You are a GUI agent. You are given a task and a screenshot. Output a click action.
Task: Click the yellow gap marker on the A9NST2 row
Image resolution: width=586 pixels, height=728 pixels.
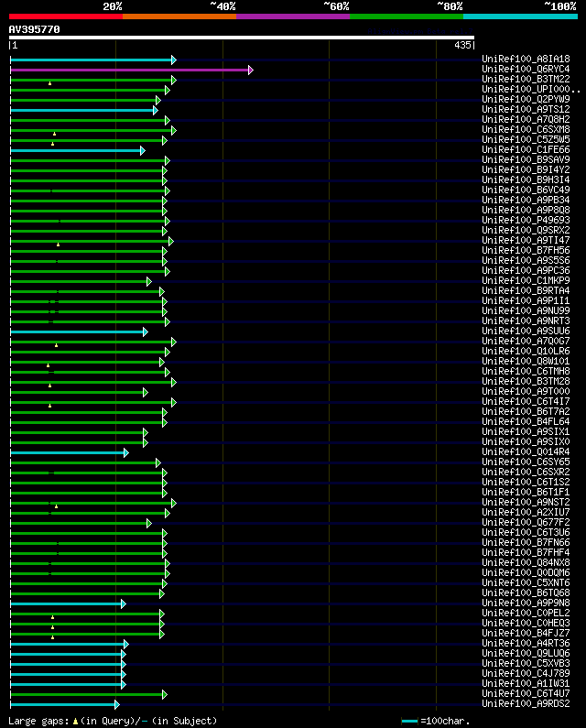[56, 506]
